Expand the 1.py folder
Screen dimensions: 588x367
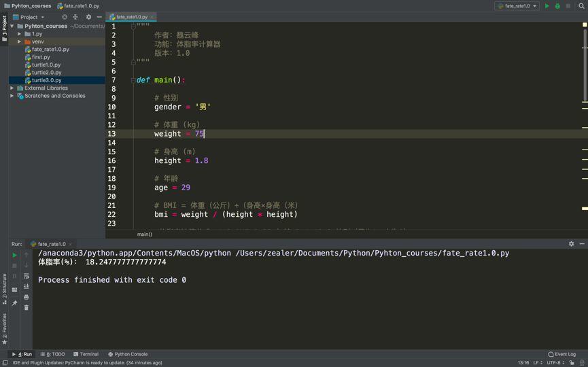pos(19,34)
